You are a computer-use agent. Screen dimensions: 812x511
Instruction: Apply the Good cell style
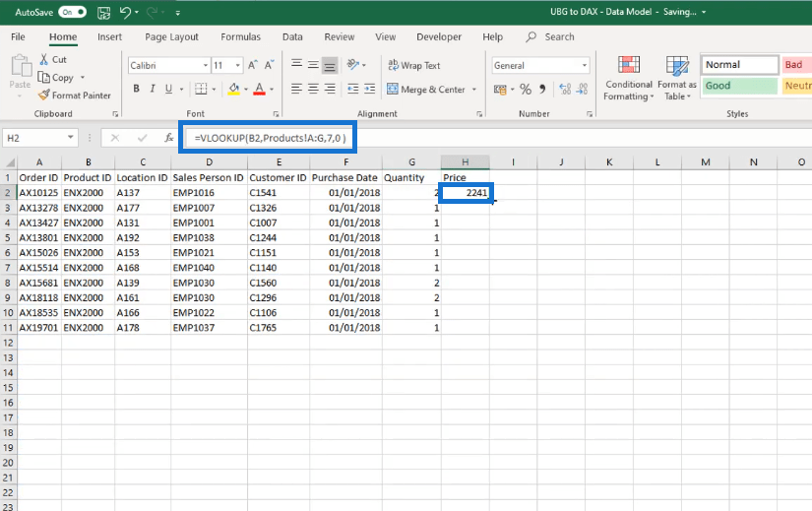pyautogui.click(x=740, y=86)
